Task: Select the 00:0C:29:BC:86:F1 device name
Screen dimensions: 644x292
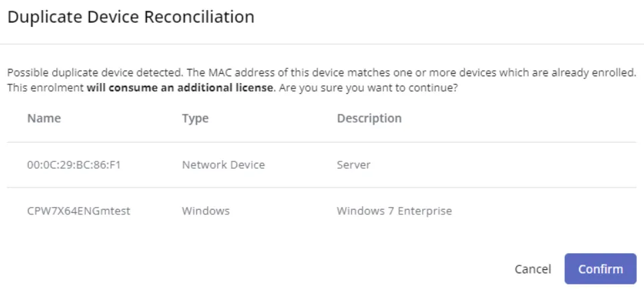Action: pyautogui.click(x=73, y=165)
